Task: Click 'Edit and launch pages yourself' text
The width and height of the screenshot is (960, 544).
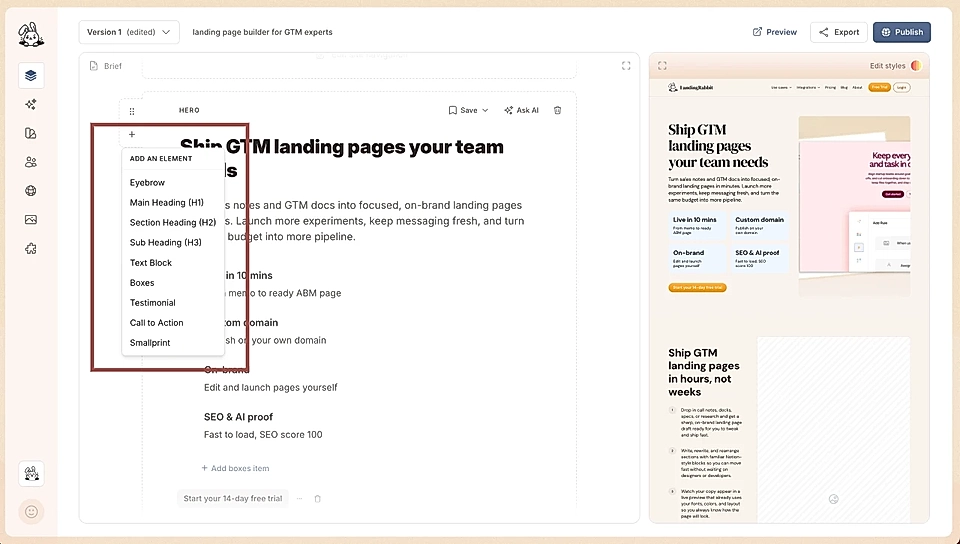Action: (271, 387)
